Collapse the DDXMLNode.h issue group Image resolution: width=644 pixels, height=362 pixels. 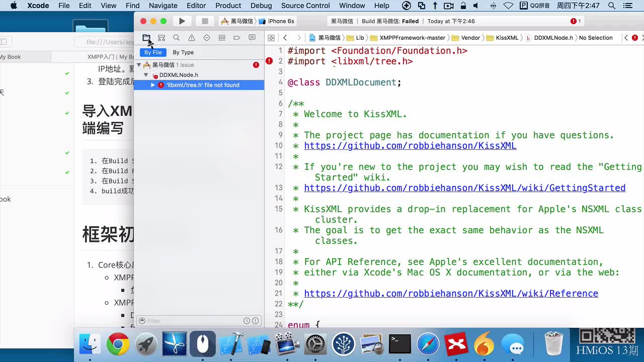coord(146,75)
